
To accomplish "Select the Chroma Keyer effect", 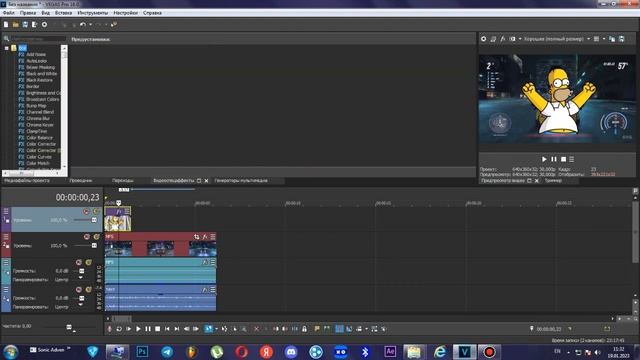I will [40, 125].
